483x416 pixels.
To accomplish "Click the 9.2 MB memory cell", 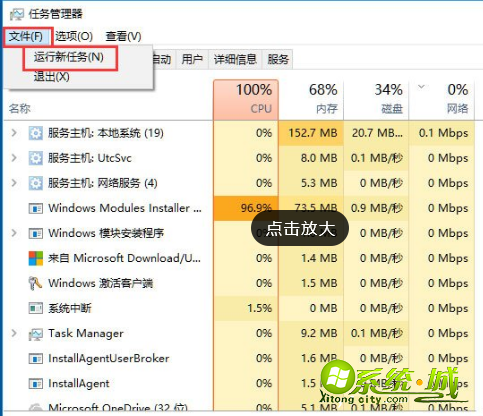I will tap(311, 333).
